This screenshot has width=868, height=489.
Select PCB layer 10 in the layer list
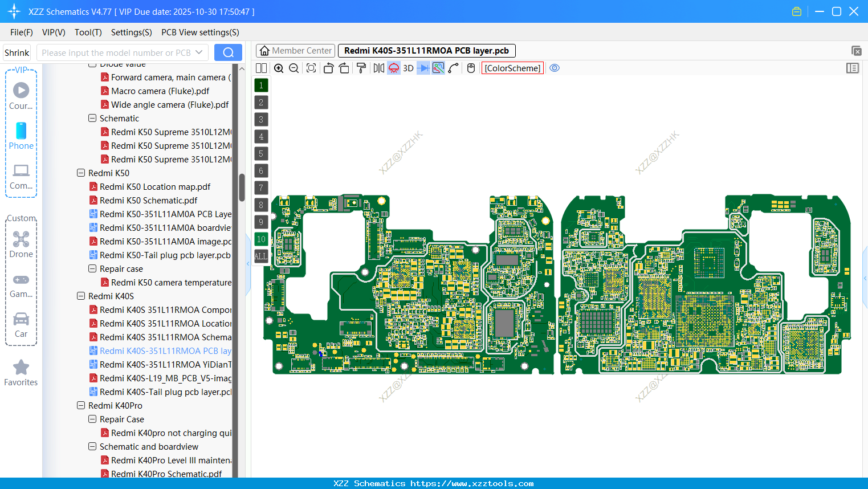261,239
